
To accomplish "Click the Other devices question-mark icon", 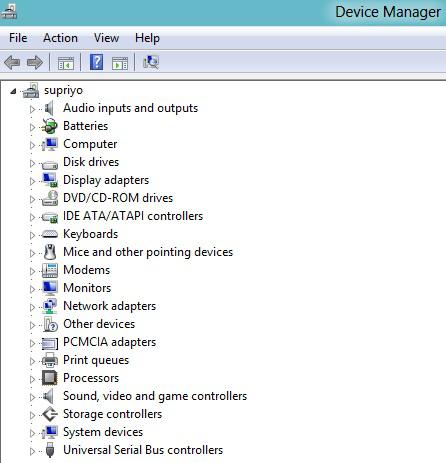I will 50,324.
